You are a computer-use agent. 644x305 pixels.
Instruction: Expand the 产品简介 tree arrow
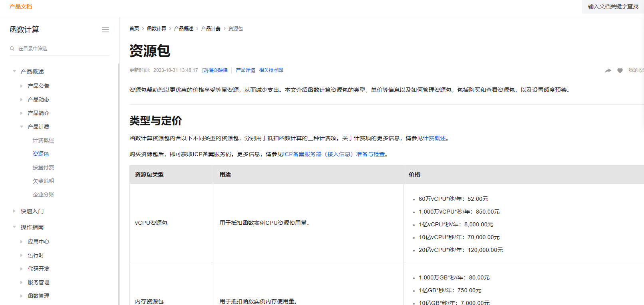[x=22, y=113]
